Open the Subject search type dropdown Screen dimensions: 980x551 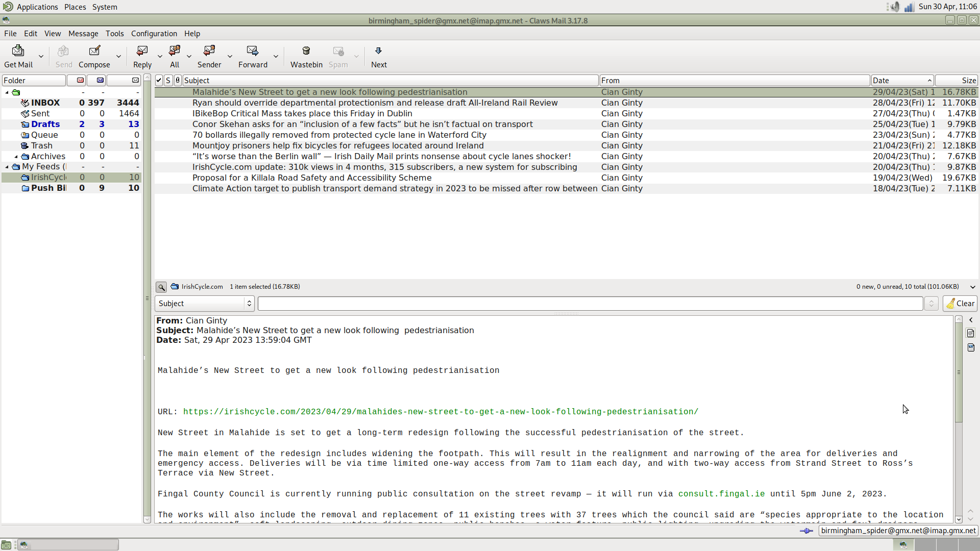(x=204, y=303)
